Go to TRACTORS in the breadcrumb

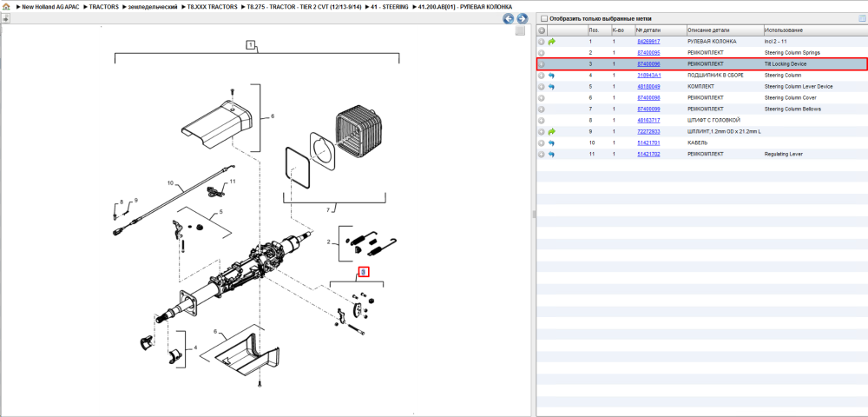click(103, 7)
